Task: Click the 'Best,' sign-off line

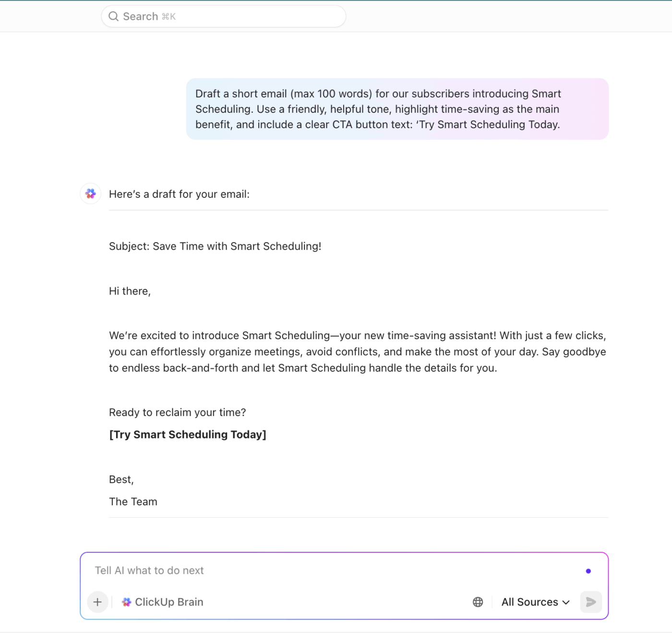Action: click(x=121, y=479)
